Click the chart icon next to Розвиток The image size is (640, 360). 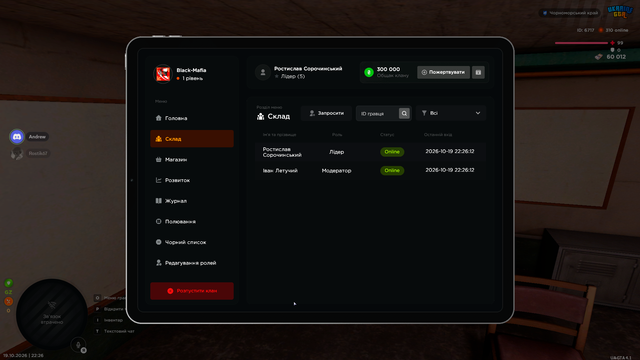158,180
